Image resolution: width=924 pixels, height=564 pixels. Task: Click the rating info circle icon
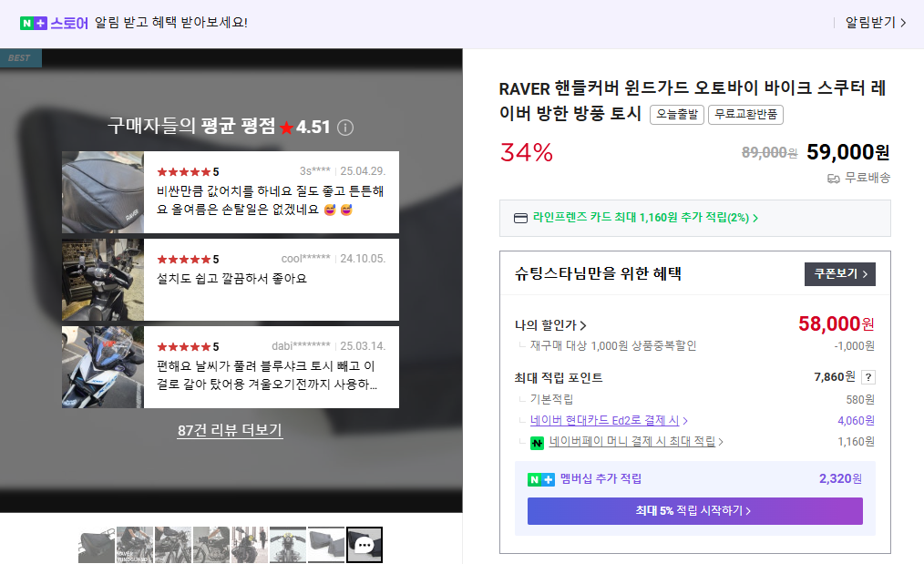tap(345, 128)
